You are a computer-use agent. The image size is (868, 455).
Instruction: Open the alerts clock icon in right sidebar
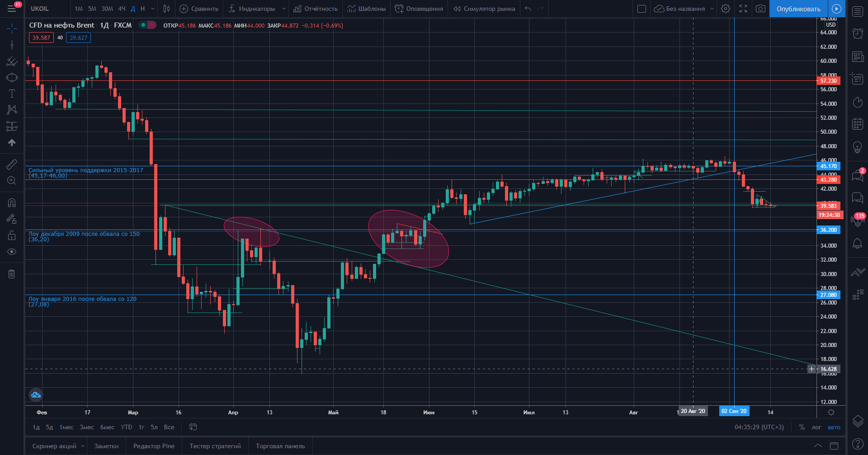(x=857, y=33)
